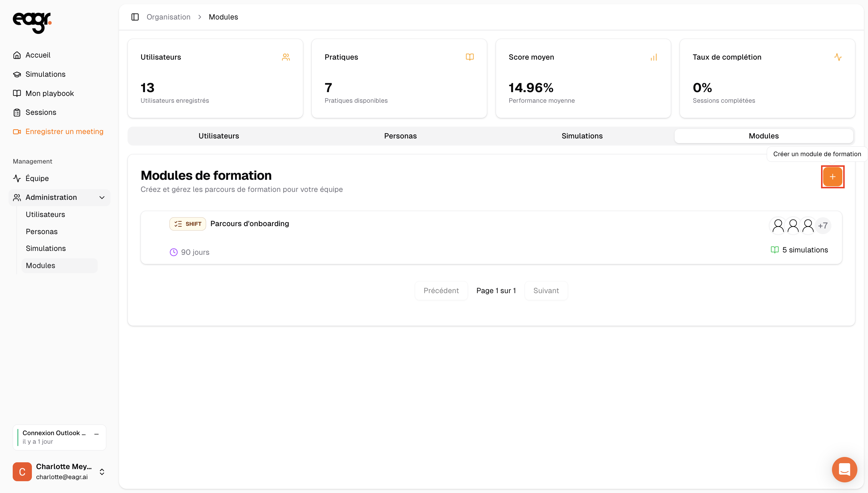Click Organisation in the breadcrumb
The height and width of the screenshot is (493, 868).
[168, 17]
